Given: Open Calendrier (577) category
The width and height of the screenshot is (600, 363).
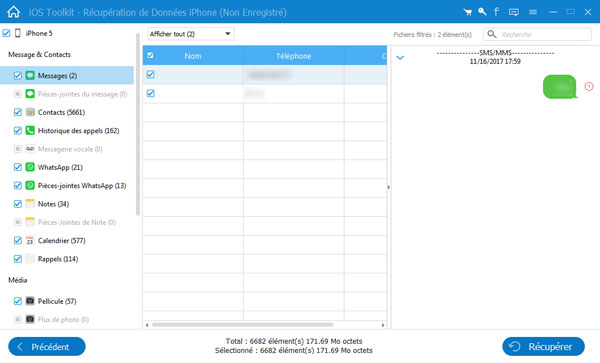Looking at the screenshot, I should (x=62, y=241).
